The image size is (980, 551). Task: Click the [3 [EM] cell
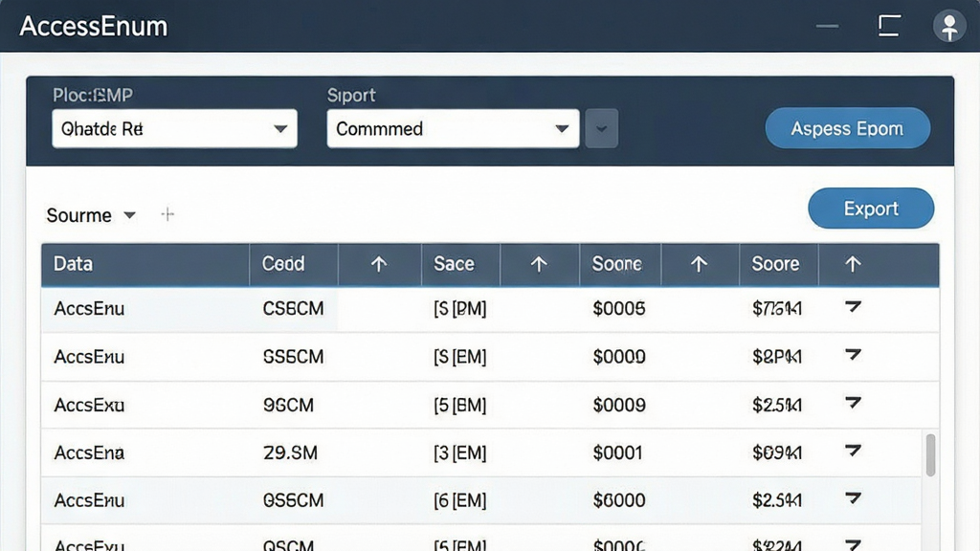(460, 452)
